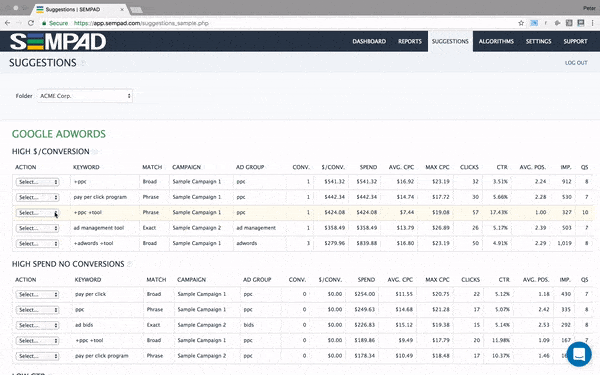This screenshot has height=375, width=600.
Task: Open action select for +ppc +tool $189.86 row
Action: coord(37,341)
